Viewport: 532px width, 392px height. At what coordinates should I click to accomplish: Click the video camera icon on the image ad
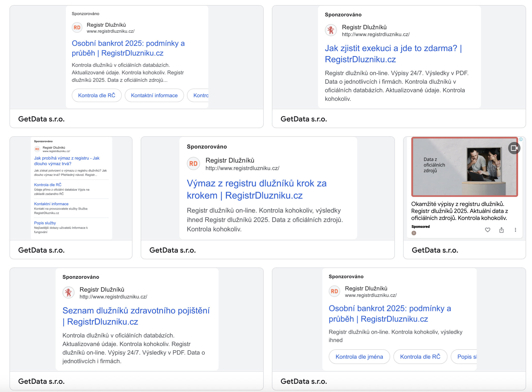pyautogui.click(x=514, y=148)
